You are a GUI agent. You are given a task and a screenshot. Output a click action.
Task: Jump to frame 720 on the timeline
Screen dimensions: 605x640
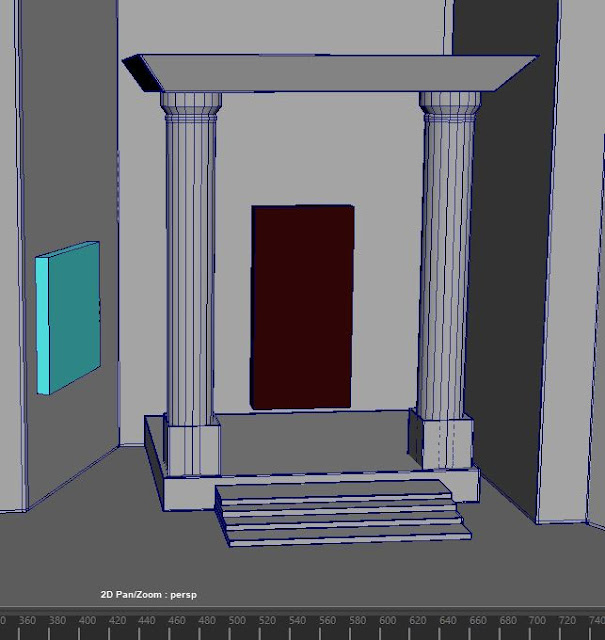(567, 620)
